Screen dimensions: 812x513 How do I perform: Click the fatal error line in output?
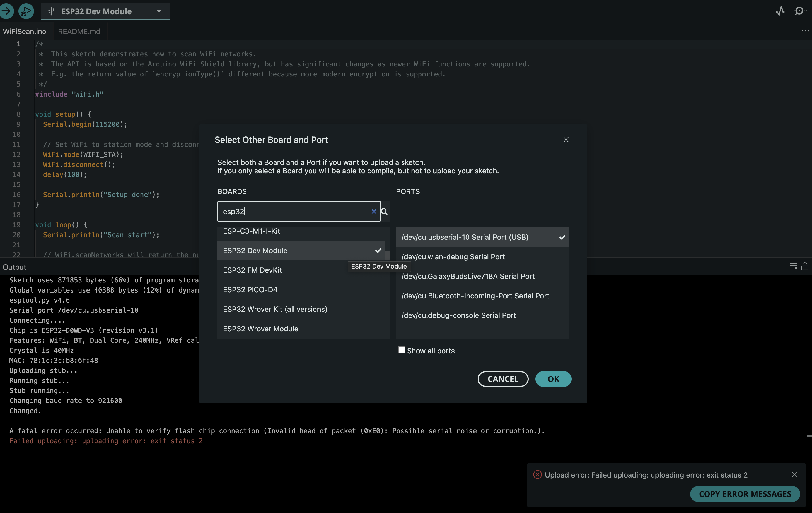click(277, 431)
